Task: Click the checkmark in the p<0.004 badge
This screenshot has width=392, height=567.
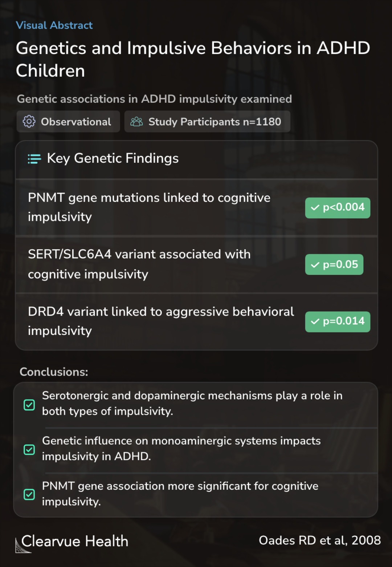Action: click(x=315, y=208)
